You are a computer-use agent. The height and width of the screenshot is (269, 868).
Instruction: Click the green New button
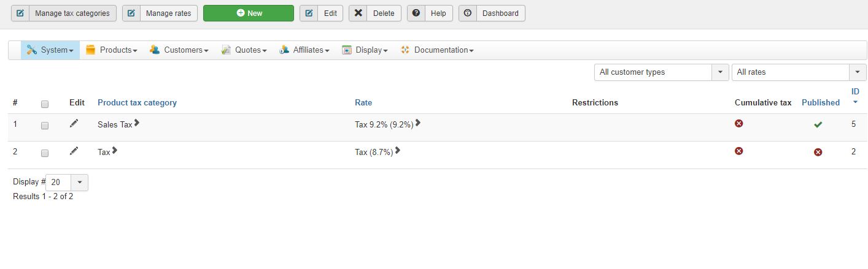click(249, 13)
